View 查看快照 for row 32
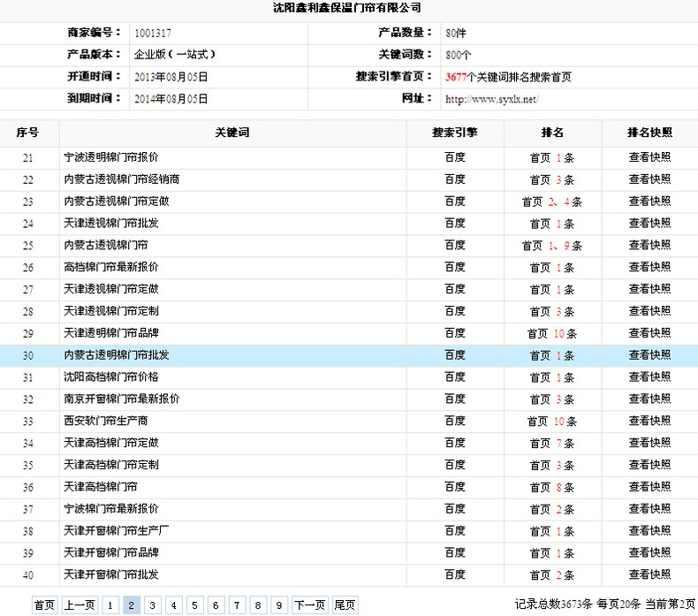The image size is (698, 616). (x=649, y=399)
